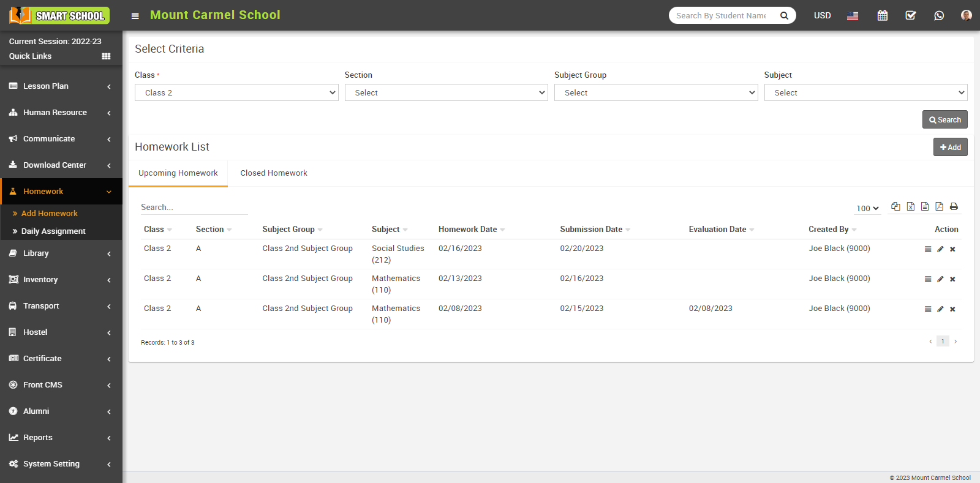
Task: Expand the Library sidebar menu
Action: coord(61,253)
